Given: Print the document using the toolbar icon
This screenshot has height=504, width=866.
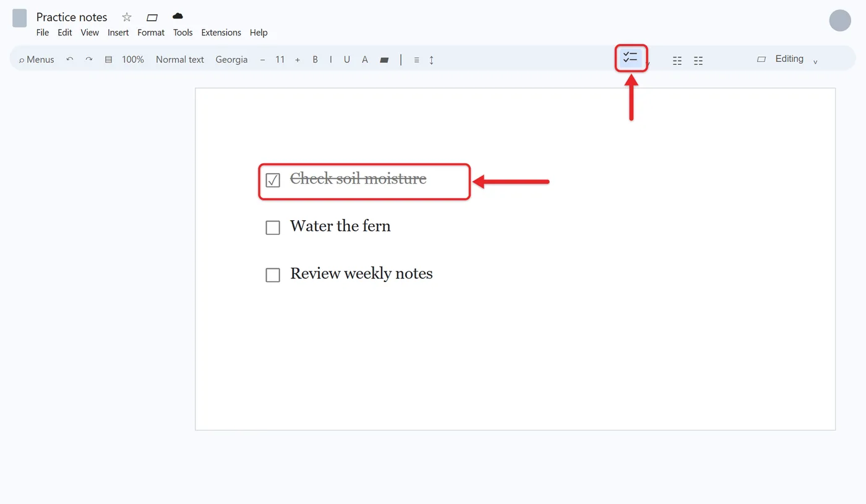Looking at the screenshot, I should pyautogui.click(x=108, y=59).
